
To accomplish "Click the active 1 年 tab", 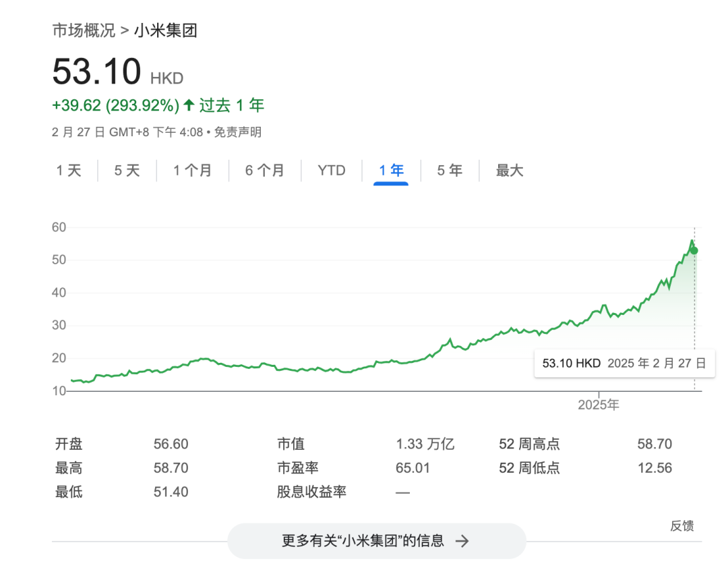I will [391, 171].
